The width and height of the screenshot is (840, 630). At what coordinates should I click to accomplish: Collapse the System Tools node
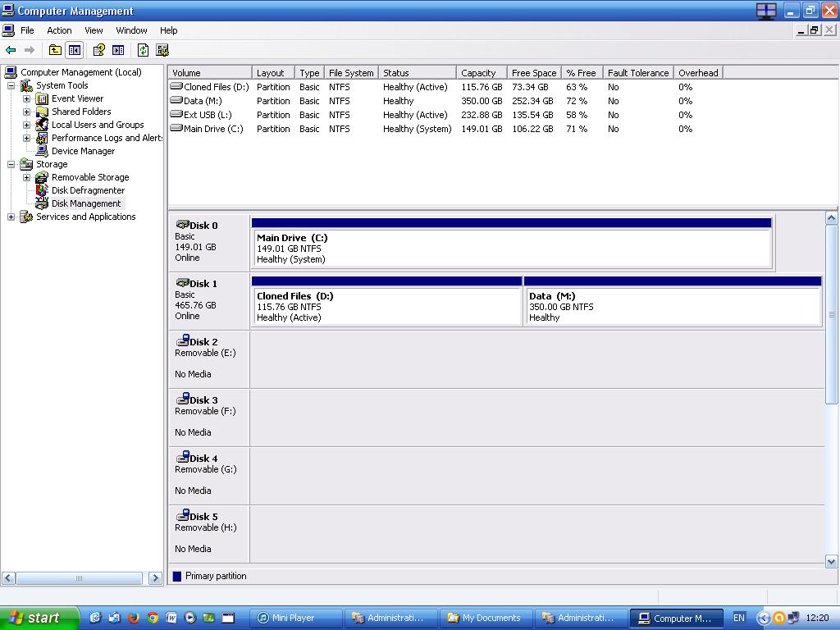(x=11, y=85)
